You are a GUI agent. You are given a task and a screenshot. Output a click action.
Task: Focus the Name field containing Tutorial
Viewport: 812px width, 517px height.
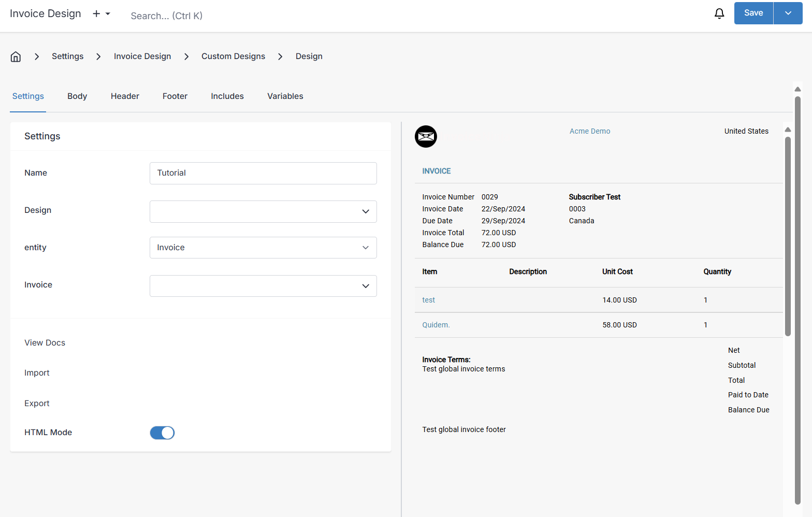[x=263, y=173]
